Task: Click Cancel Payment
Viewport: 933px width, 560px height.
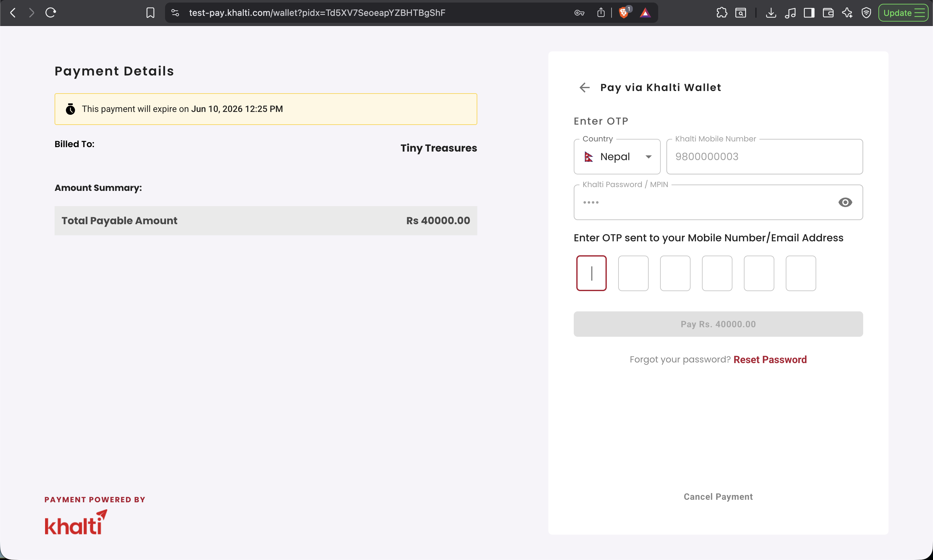Action: pyautogui.click(x=718, y=497)
